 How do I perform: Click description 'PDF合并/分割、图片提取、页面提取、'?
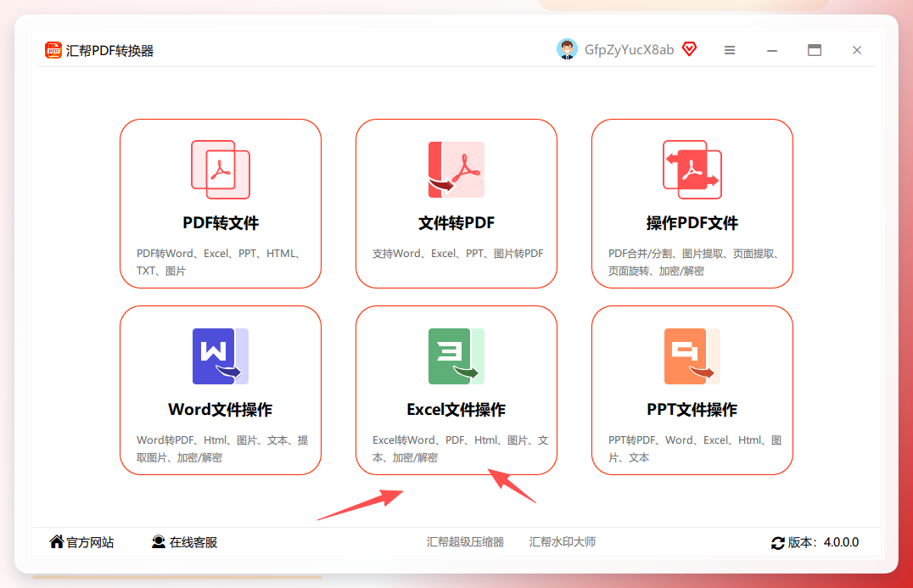click(695, 254)
